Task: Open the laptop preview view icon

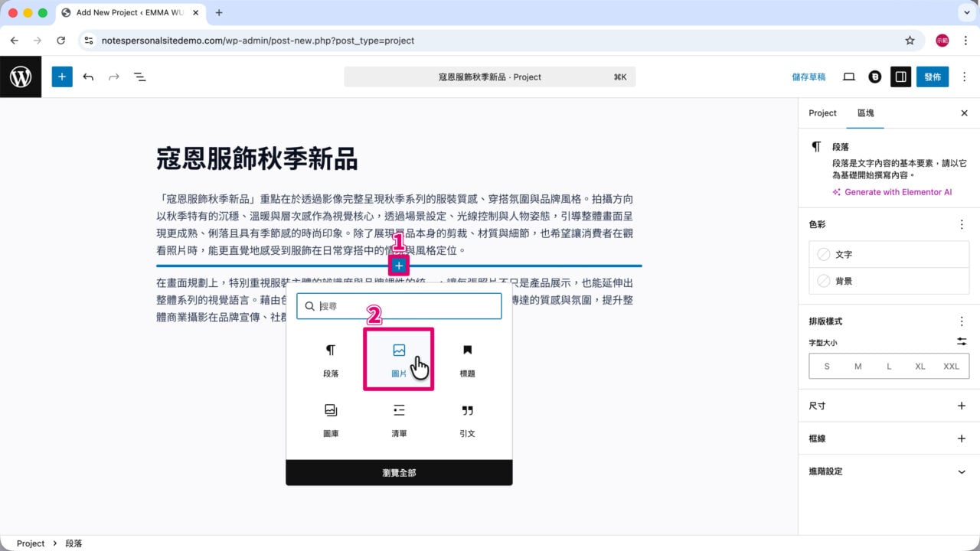Action: (848, 77)
